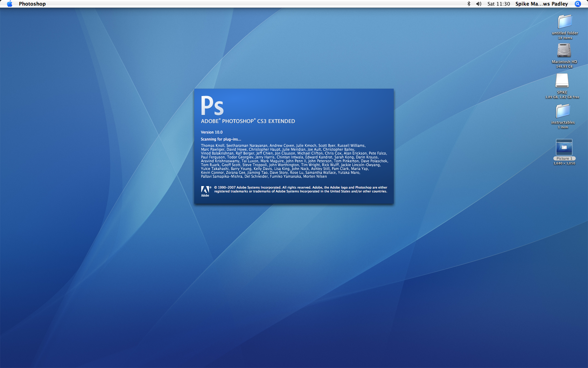Click the Adobe Photoshop CS3 Extended title
This screenshot has width=588, height=368.
pyautogui.click(x=248, y=121)
